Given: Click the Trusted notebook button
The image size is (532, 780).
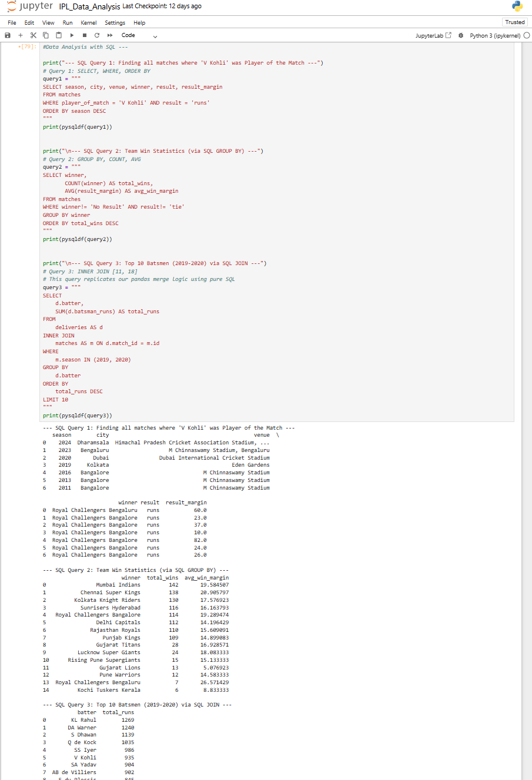Looking at the screenshot, I should [x=514, y=22].
